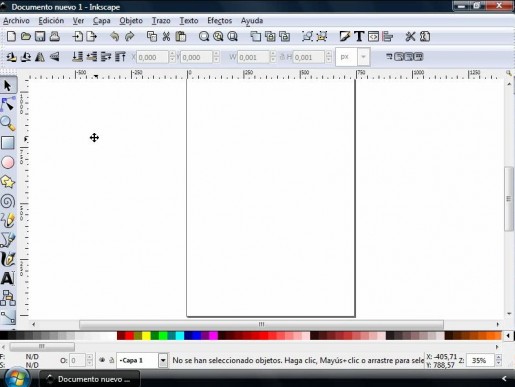Viewport: 515px width, 387px height.
Task: Click the scissors Cut icon
Action: [x=166, y=36]
